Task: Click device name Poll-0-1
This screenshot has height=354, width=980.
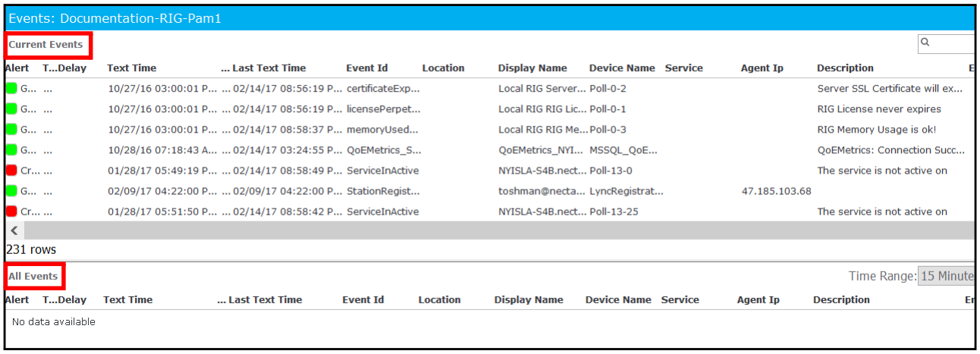Action: tap(608, 109)
